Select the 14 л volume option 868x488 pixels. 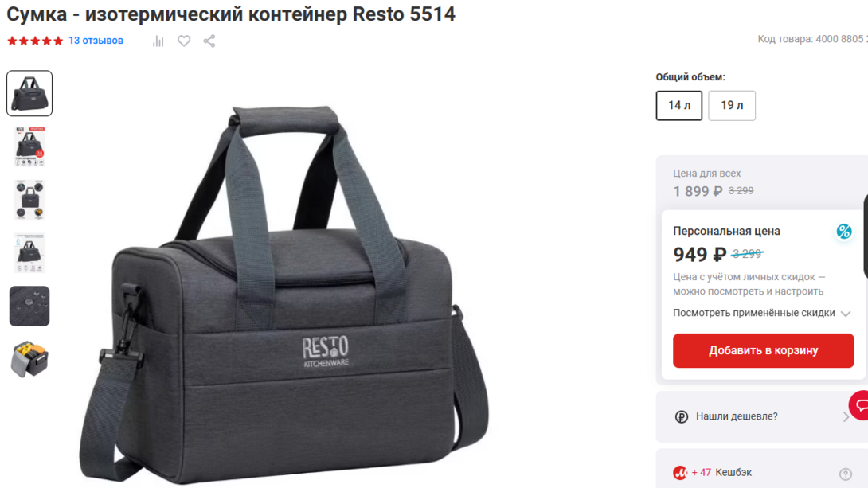(679, 105)
